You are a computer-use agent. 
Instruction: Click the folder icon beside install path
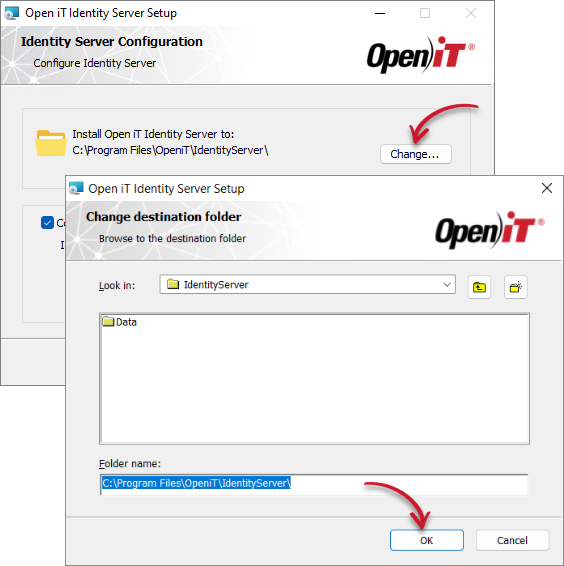51,143
